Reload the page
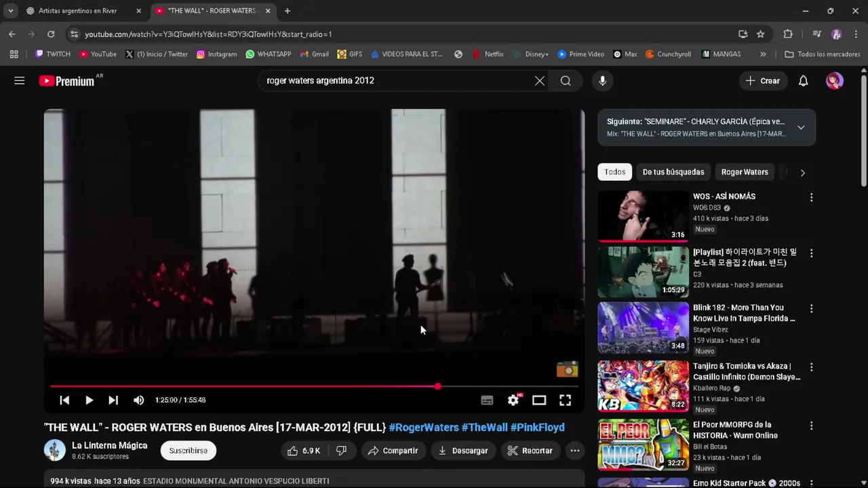The height and width of the screenshot is (488, 868). point(51,34)
